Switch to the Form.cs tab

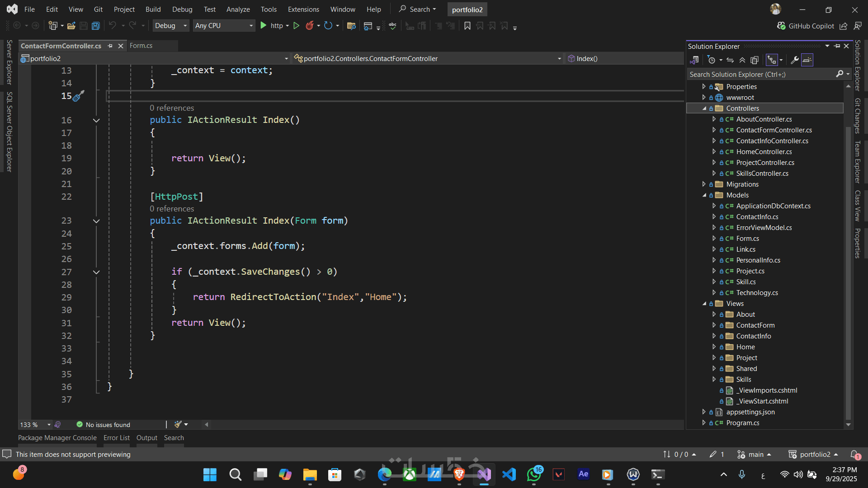(x=141, y=46)
